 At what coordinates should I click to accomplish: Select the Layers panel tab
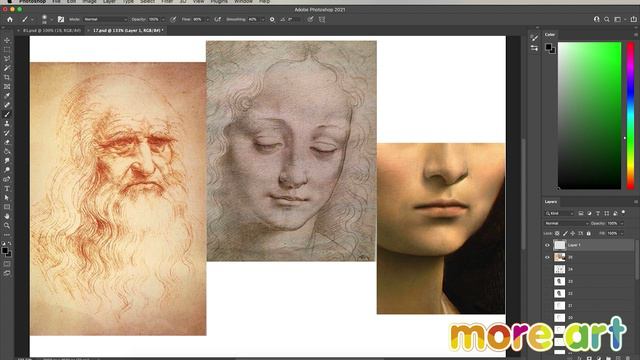[x=551, y=202]
